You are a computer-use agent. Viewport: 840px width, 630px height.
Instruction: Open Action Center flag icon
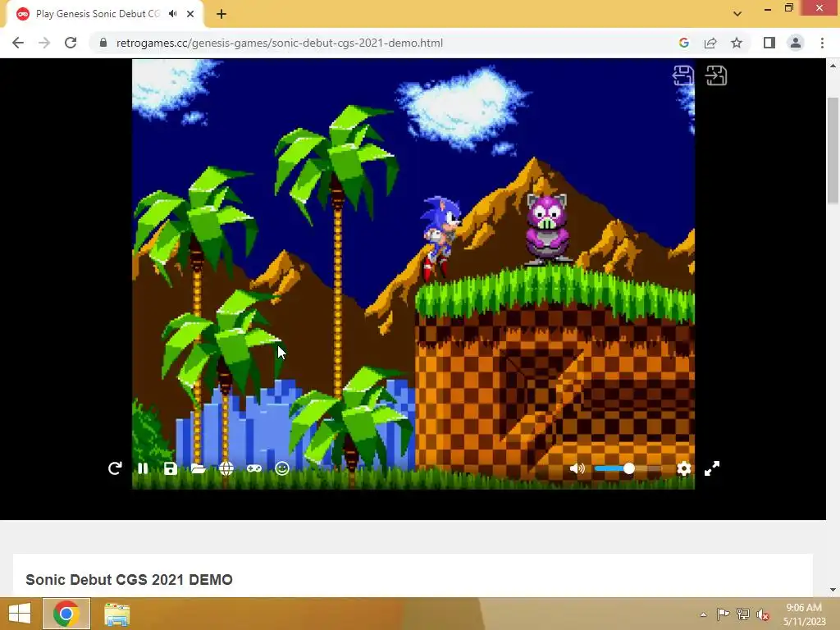click(x=723, y=614)
